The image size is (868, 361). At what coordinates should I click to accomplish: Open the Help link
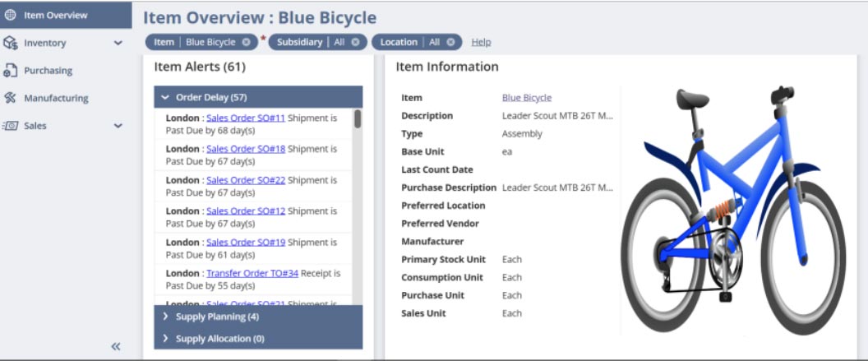[481, 42]
